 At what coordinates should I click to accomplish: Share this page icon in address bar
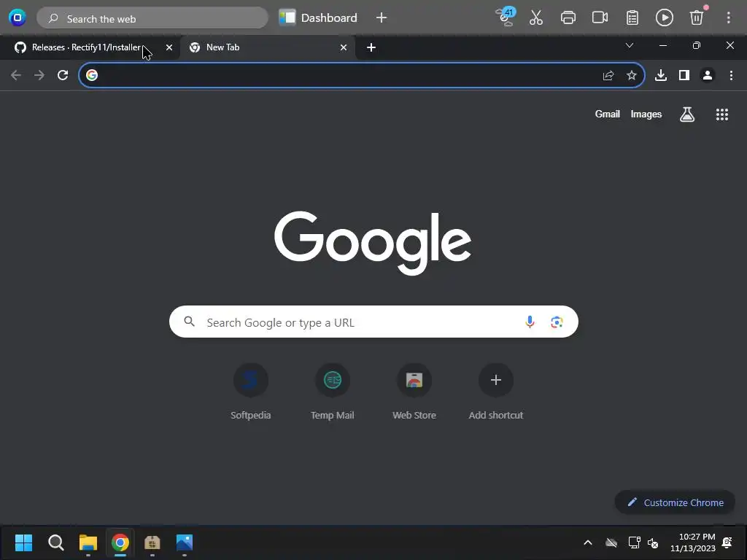click(608, 75)
